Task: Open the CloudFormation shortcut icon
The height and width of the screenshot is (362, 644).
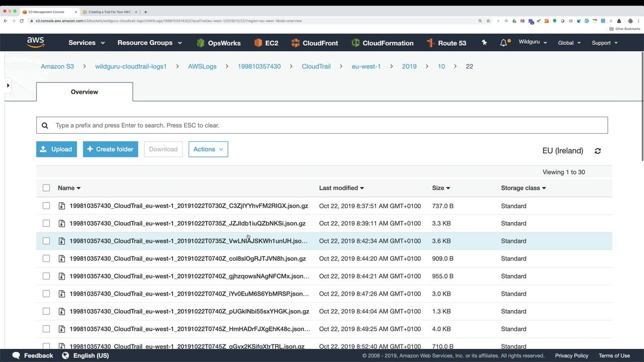Action: (x=356, y=43)
